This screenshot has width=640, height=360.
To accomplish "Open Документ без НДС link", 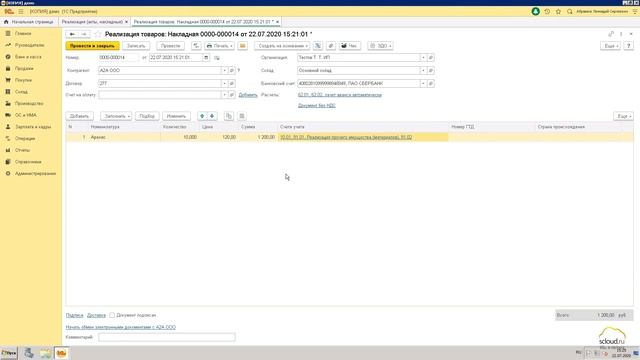I will [x=317, y=105].
